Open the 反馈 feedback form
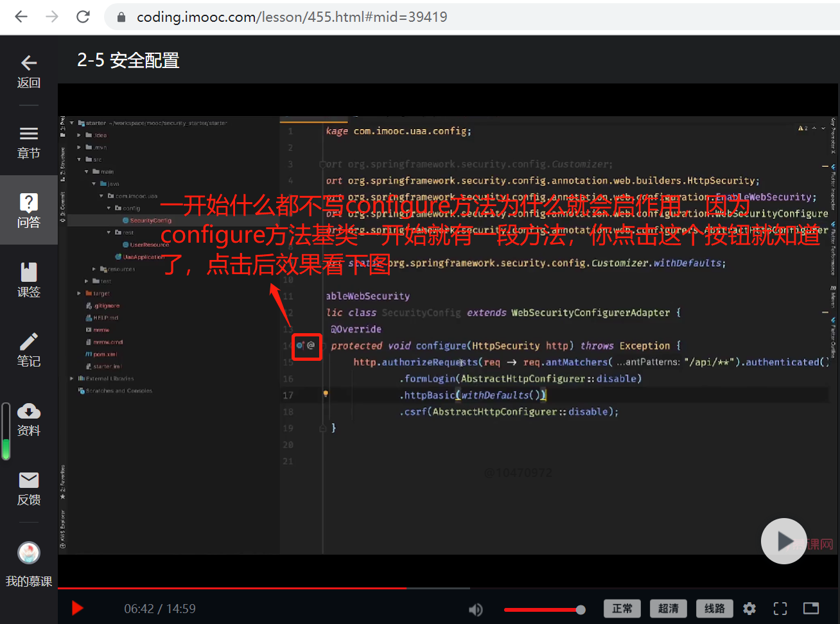Viewport: 840px width, 624px height. click(x=29, y=489)
